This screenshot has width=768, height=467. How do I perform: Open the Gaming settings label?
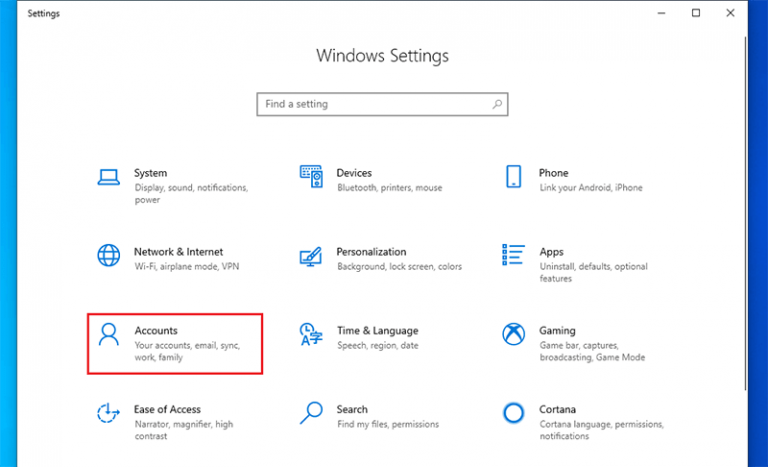[x=557, y=330]
